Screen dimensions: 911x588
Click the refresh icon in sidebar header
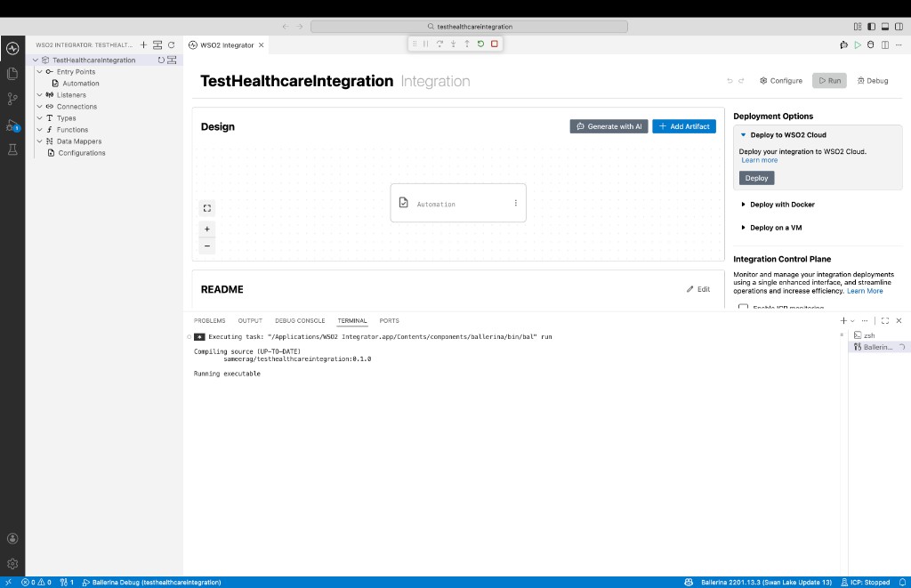[172, 44]
